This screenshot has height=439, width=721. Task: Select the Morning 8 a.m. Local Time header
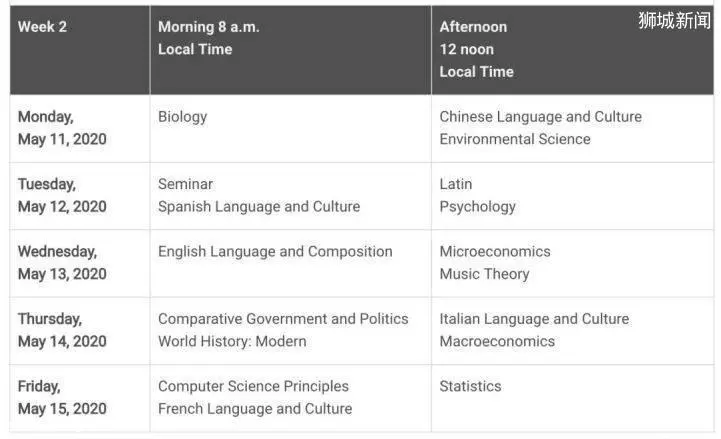[291, 50]
